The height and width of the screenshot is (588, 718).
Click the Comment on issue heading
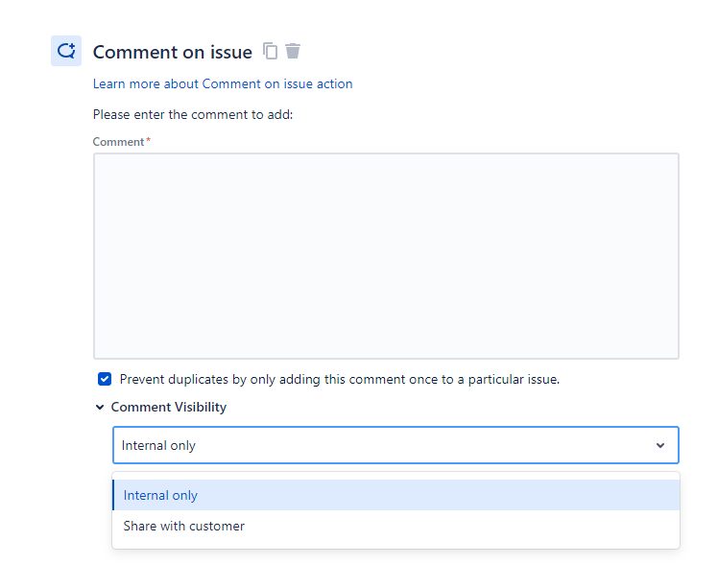coord(173,52)
